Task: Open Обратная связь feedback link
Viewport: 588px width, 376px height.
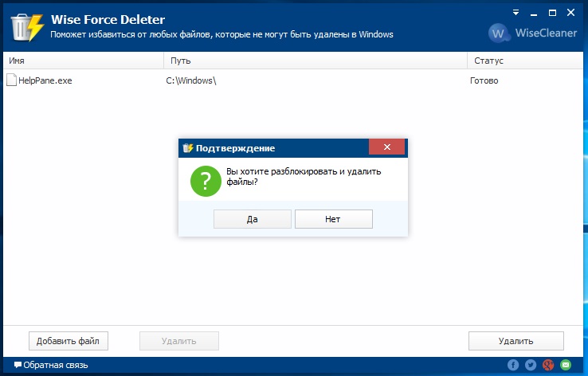Action: 51,365
